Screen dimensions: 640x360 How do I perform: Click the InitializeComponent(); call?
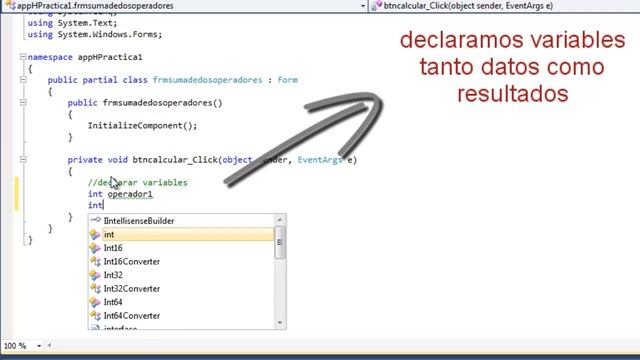click(x=142, y=126)
